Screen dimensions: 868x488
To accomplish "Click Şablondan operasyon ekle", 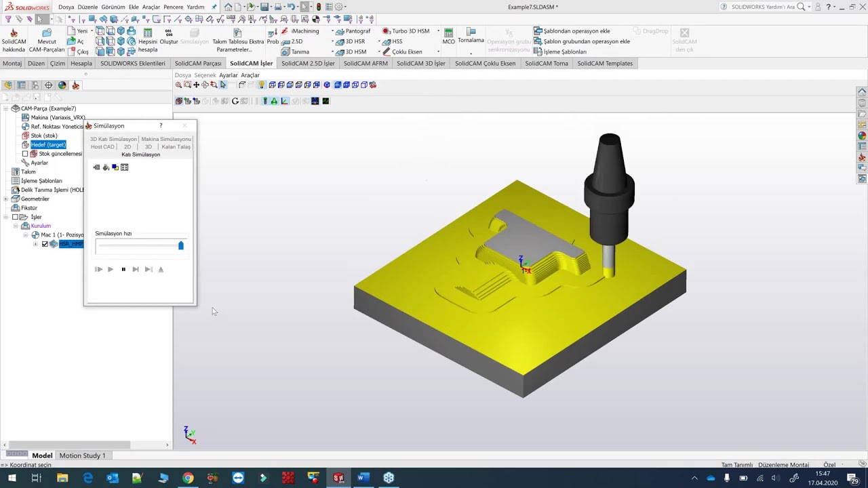I will coord(572,31).
